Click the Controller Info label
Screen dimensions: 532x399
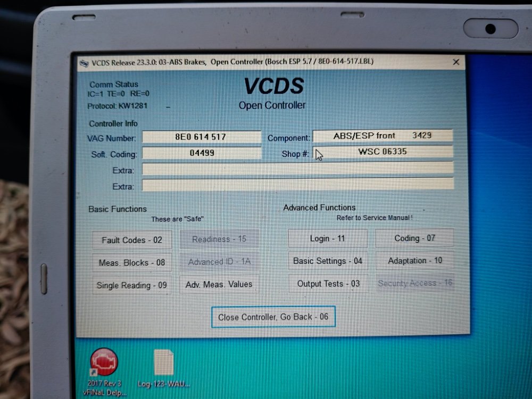click(113, 124)
